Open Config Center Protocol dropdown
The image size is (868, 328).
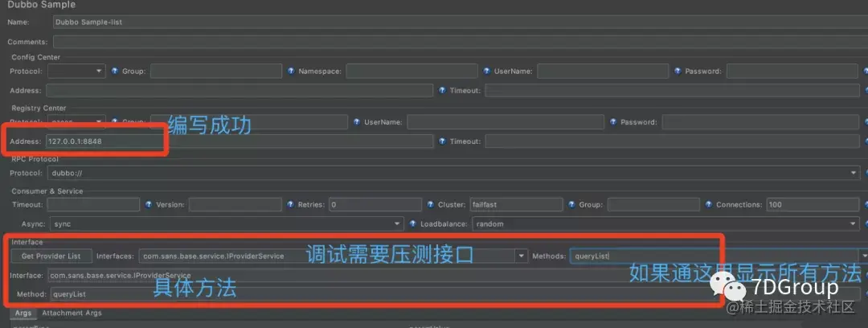76,71
